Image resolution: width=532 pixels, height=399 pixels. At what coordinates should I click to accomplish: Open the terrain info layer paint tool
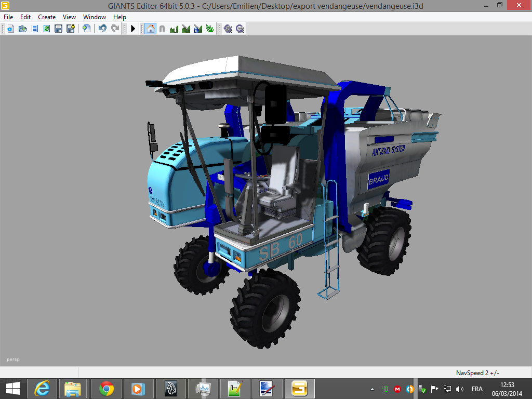coord(198,29)
